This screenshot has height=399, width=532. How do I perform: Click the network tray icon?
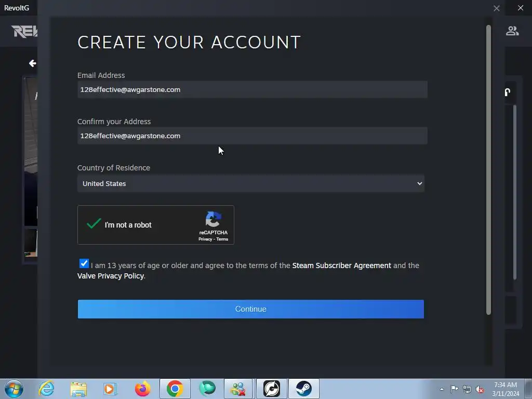467,389
